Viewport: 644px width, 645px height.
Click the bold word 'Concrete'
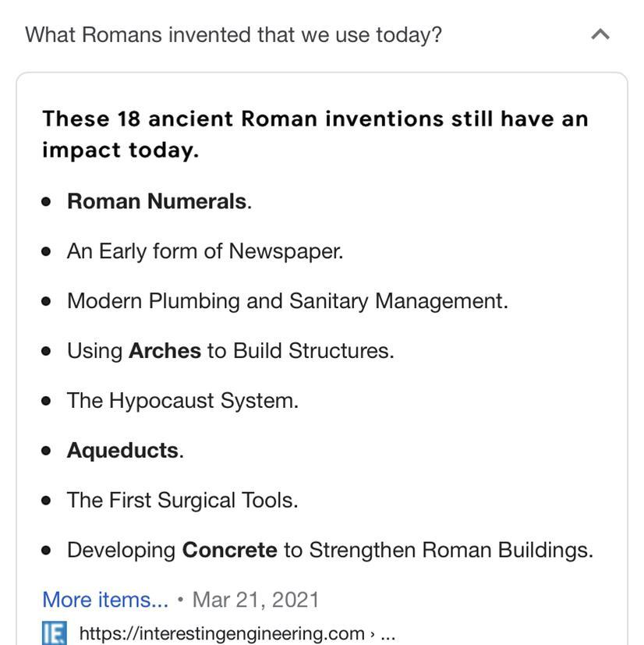pos(229,550)
